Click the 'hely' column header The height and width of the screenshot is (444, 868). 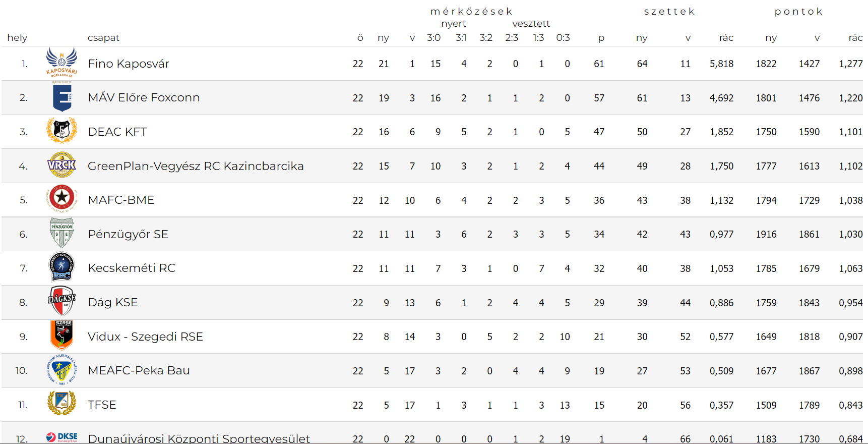pos(17,38)
